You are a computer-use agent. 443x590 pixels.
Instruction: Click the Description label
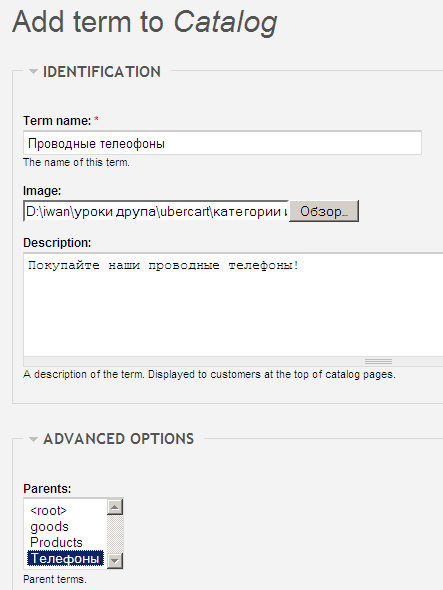click(57, 243)
